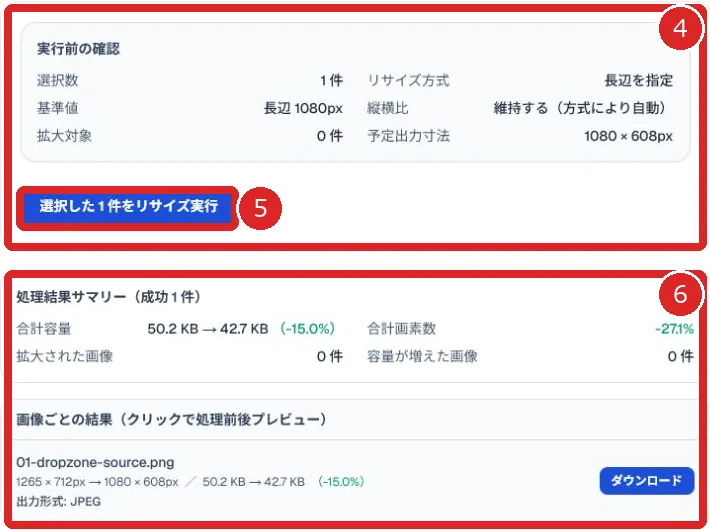Viewport: 710px width, 530px height.
Task: Open the 01-dropzone-source.png result row preview
Action: point(355,480)
